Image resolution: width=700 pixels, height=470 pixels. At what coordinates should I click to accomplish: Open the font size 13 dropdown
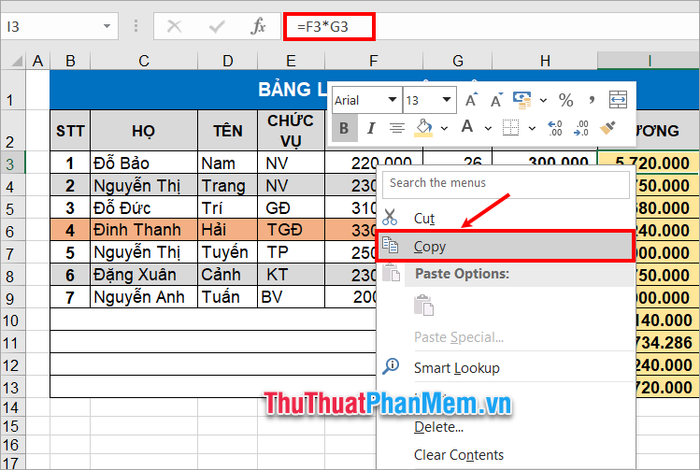tap(447, 100)
